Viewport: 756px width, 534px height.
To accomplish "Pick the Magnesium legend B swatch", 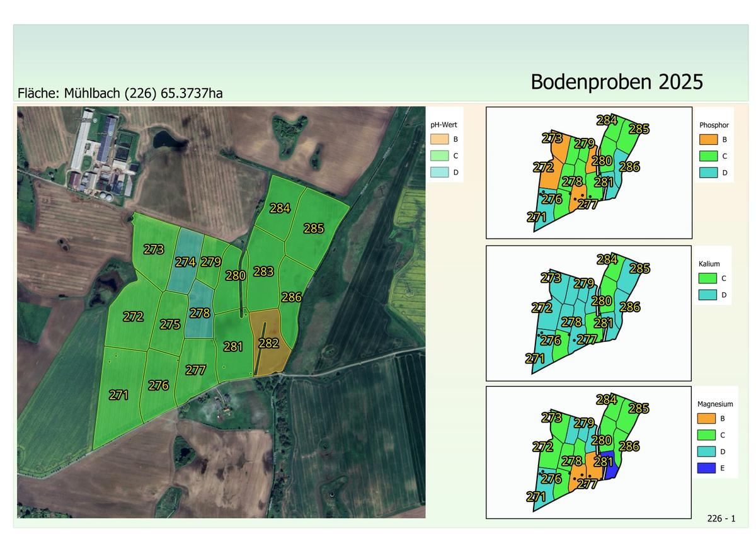I will [x=707, y=419].
